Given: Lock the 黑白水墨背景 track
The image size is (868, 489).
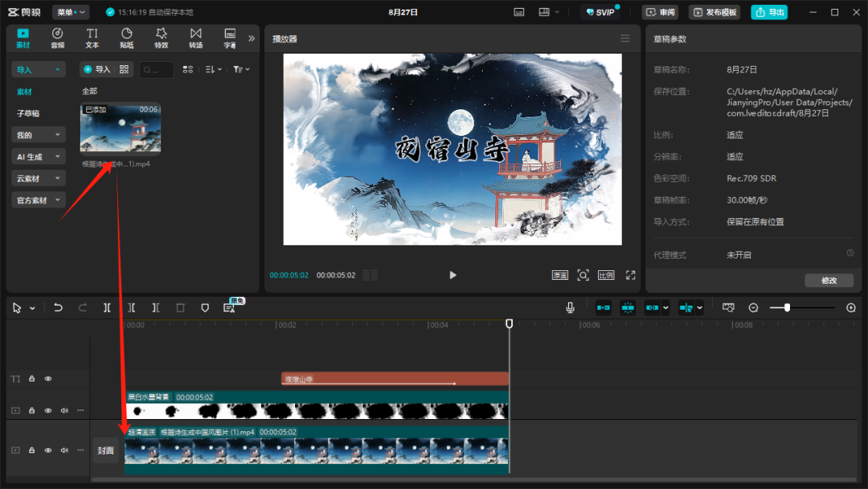Looking at the screenshot, I should 32,410.
